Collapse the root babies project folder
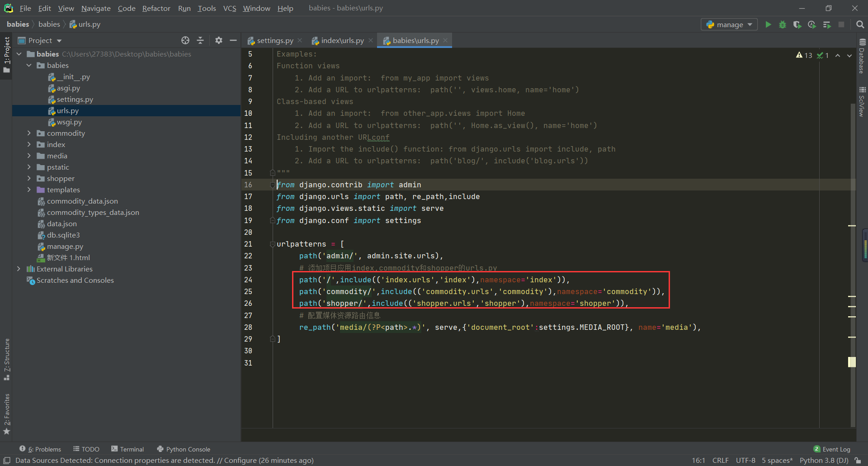868x466 pixels. click(19, 54)
